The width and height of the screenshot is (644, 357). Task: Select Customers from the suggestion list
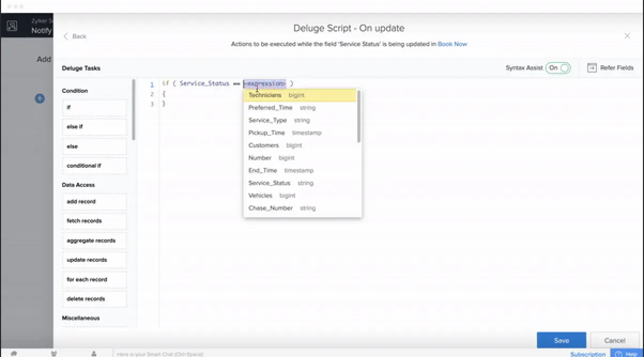point(300,145)
